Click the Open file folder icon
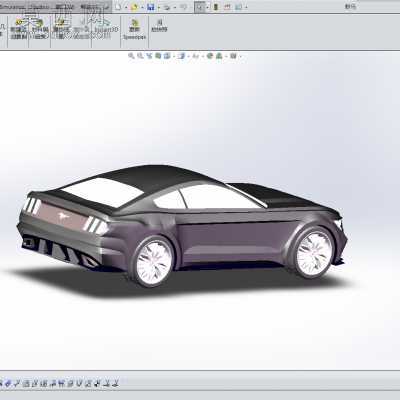 click(x=134, y=7)
